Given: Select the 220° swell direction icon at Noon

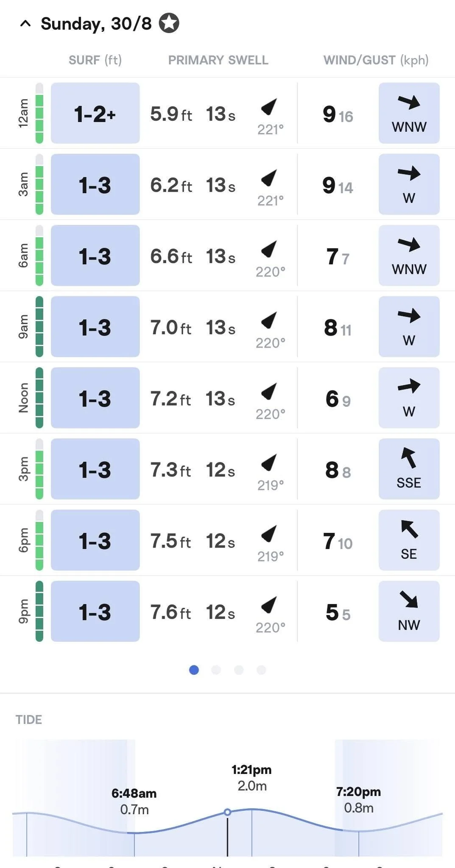Looking at the screenshot, I should [269, 392].
